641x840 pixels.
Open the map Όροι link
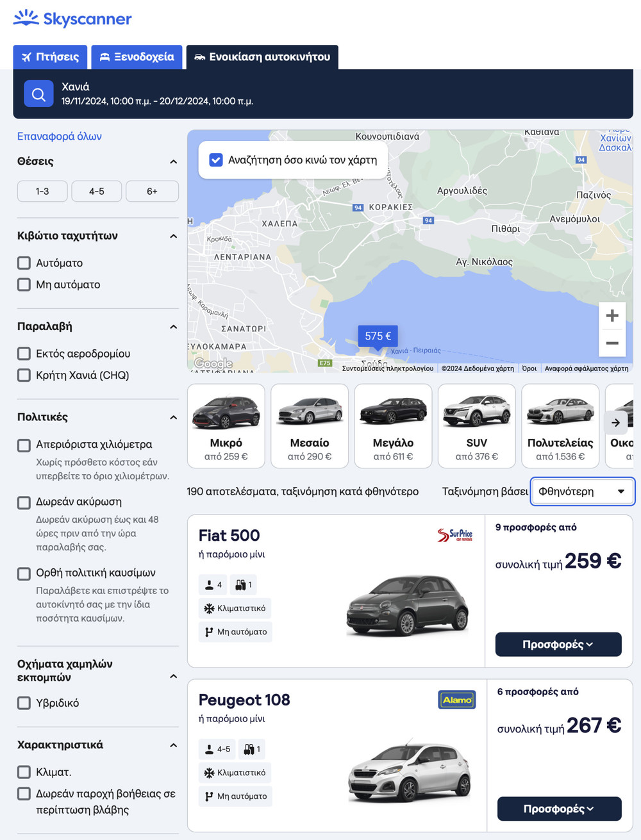529,368
